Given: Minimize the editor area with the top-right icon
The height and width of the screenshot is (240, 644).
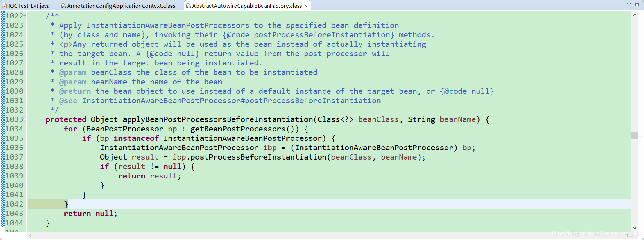Looking at the screenshot, I should coord(629,4).
